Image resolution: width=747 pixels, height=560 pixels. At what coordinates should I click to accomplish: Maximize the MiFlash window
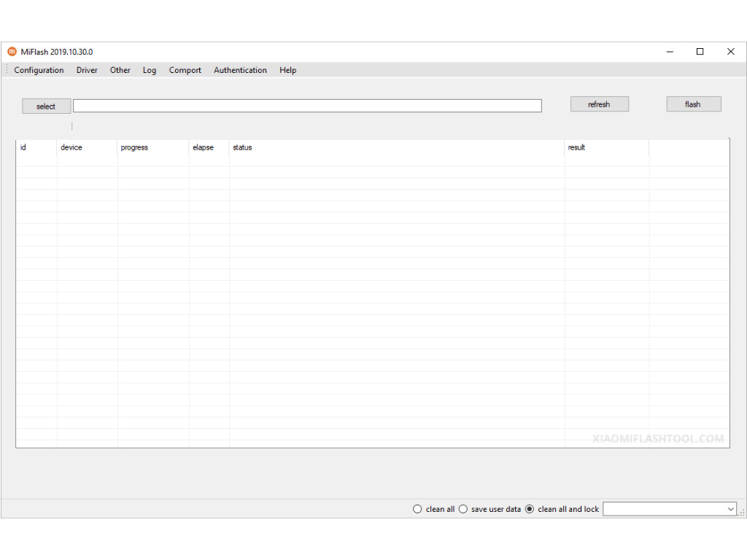coord(700,52)
